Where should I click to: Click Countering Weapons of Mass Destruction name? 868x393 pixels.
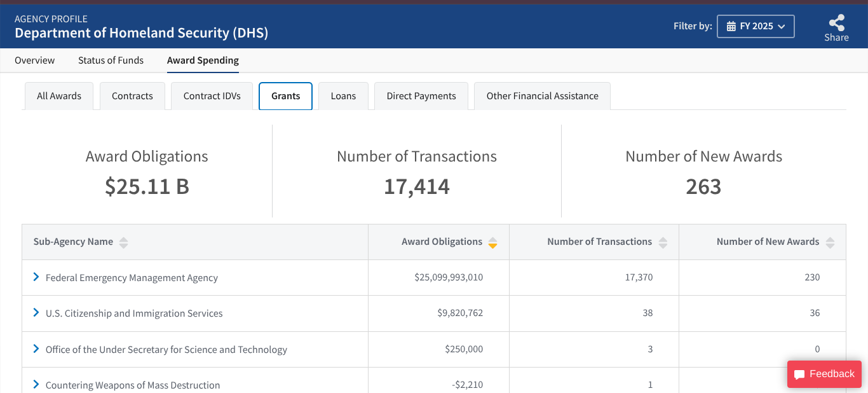pyautogui.click(x=133, y=385)
